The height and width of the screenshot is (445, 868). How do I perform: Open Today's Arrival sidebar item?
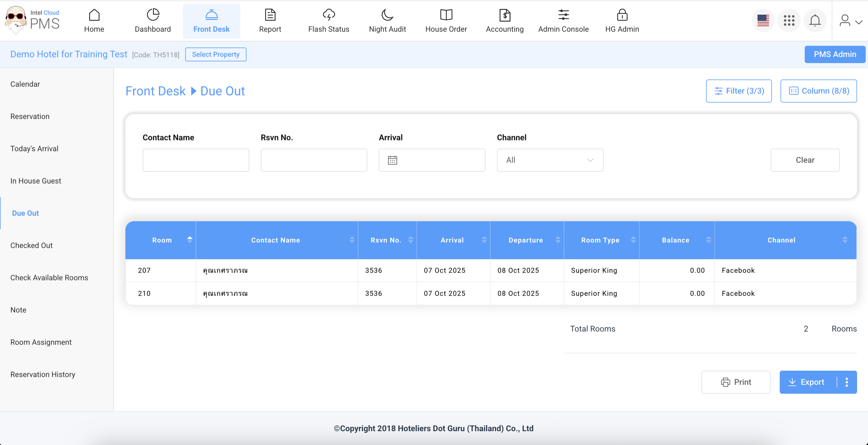click(x=34, y=148)
